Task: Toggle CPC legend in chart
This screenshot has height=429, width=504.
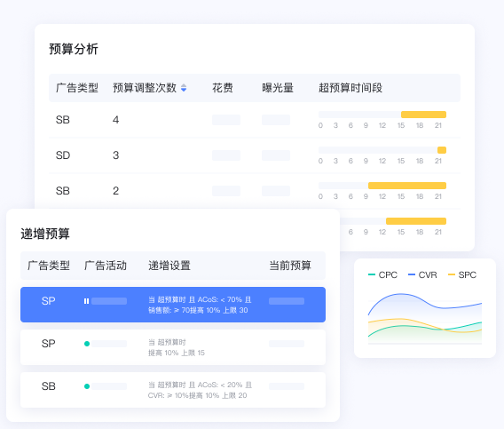Action: (x=382, y=274)
